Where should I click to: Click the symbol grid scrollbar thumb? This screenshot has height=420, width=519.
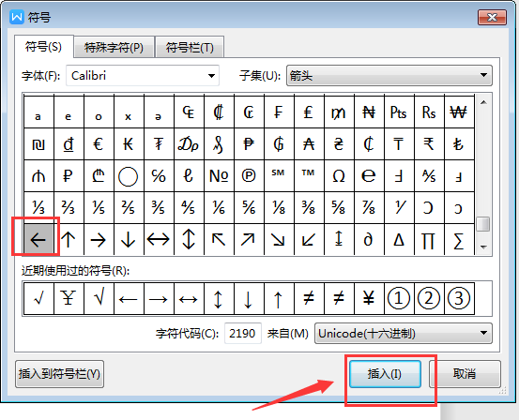point(483,224)
